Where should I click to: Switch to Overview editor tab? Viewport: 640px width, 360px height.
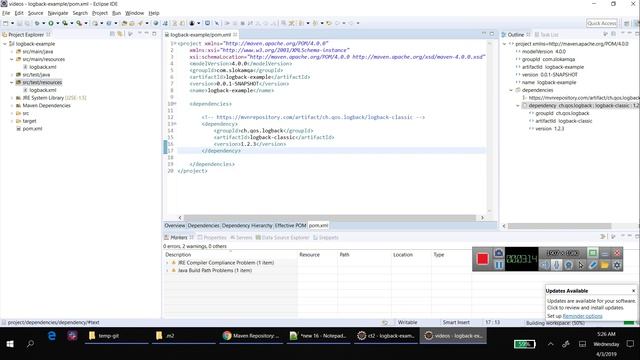[175, 226]
